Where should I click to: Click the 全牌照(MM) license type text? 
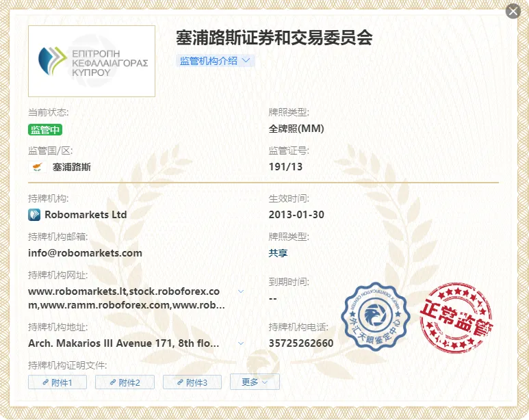(296, 129)
